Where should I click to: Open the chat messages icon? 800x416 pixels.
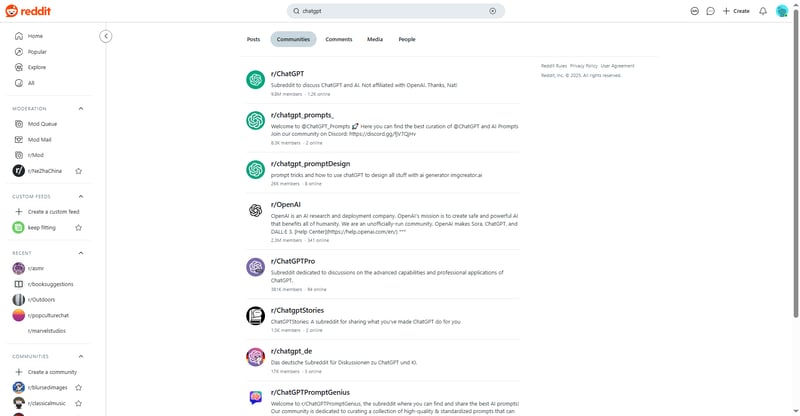710,11
